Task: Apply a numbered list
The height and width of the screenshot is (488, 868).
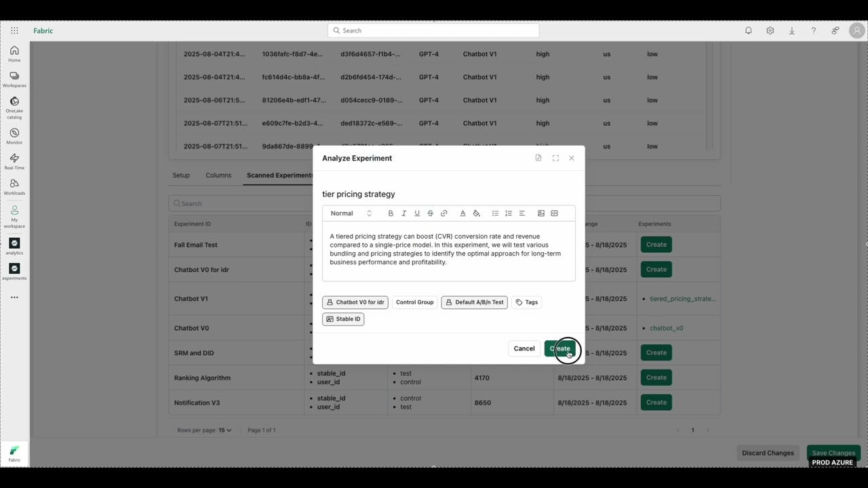Action: click(x=509, y=213)
